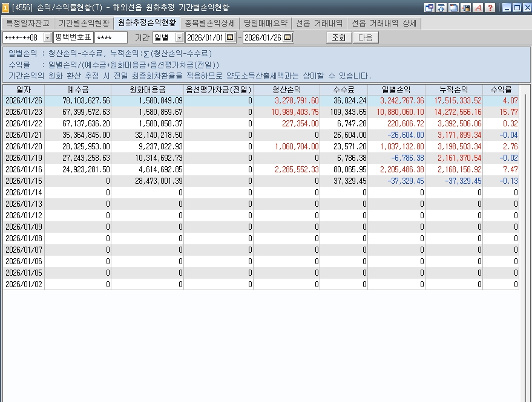This screenshot has width=532, height=402.
Task: Switch to the 당일매매요약 tab
Action: [x=265, y=23]
